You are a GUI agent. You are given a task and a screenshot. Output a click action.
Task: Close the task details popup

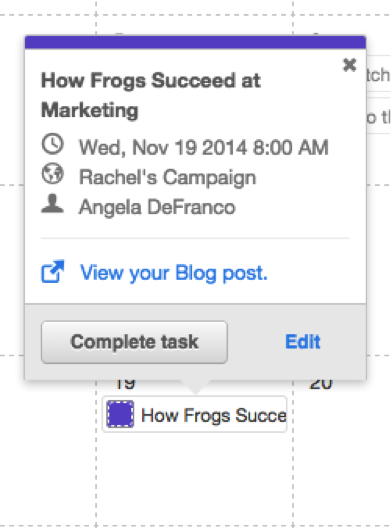pyautogui.click(x=349, y=65)
